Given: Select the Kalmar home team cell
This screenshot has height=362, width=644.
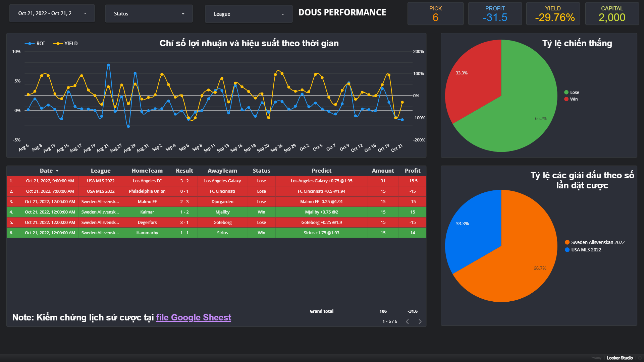Looking at the screenshot, I should [147, 212].
